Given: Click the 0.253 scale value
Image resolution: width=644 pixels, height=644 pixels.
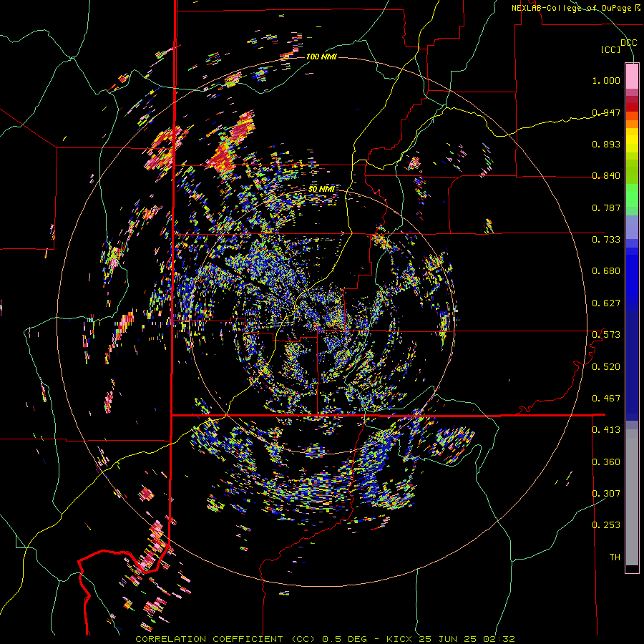Looking at the screenshot, I should pyautogui.click(x=606, y=525).
